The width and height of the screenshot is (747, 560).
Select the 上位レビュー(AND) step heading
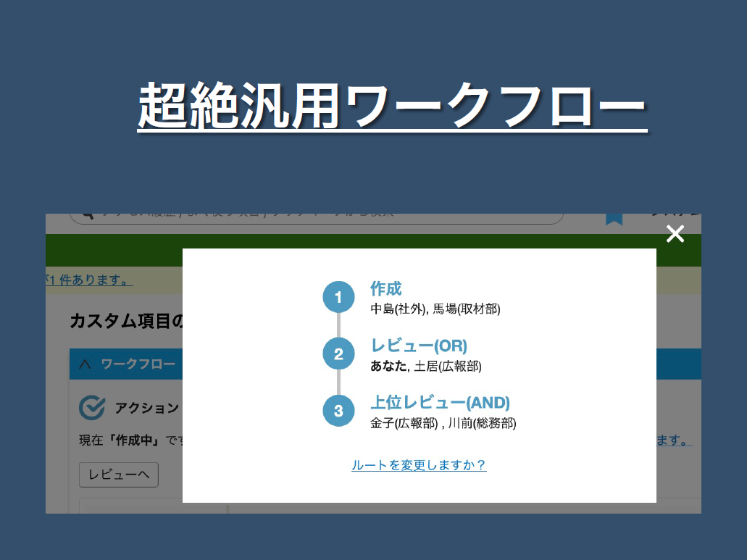pos(440,403)
